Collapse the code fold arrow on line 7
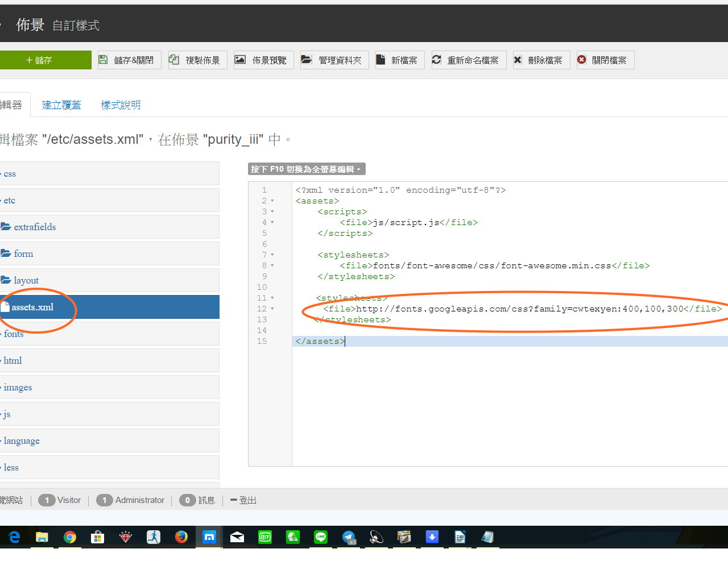The width and height of the screenshot is (728, 582). click(272, 255)
